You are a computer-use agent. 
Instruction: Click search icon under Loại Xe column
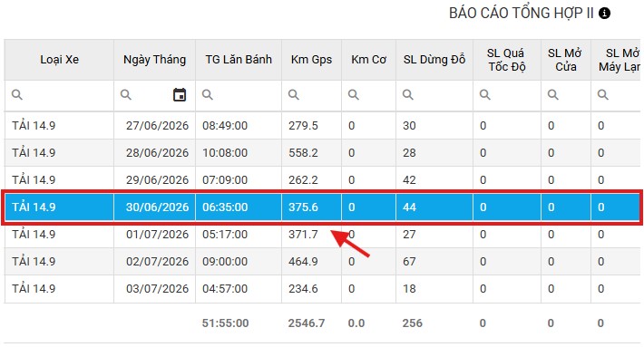click(x=17, y=95)
